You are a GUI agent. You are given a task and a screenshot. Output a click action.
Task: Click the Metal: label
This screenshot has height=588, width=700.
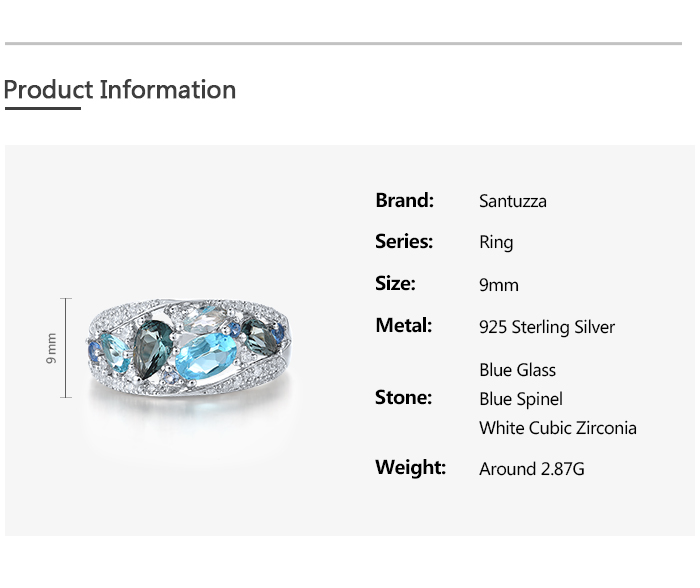coord(404,326)
